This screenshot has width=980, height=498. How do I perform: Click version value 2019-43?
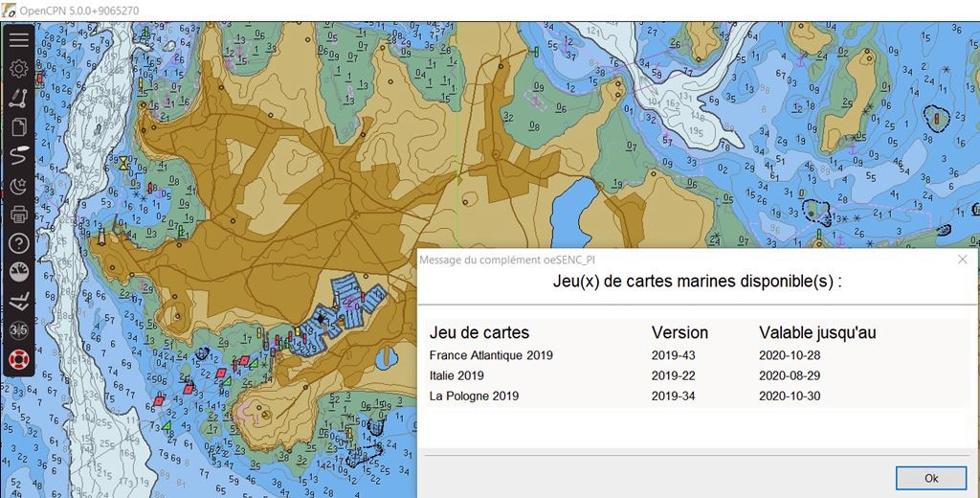[673, 355]
